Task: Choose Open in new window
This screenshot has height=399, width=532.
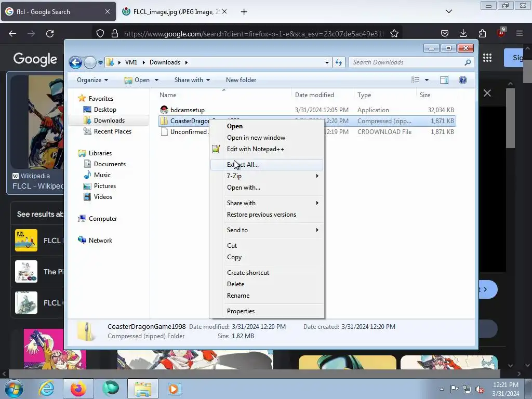Action: [267, 138]
